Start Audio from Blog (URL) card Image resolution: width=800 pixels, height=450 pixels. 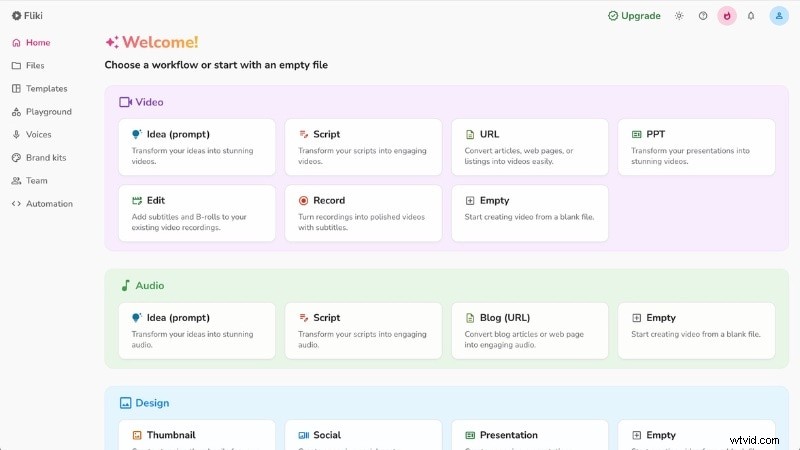point(529,330)
